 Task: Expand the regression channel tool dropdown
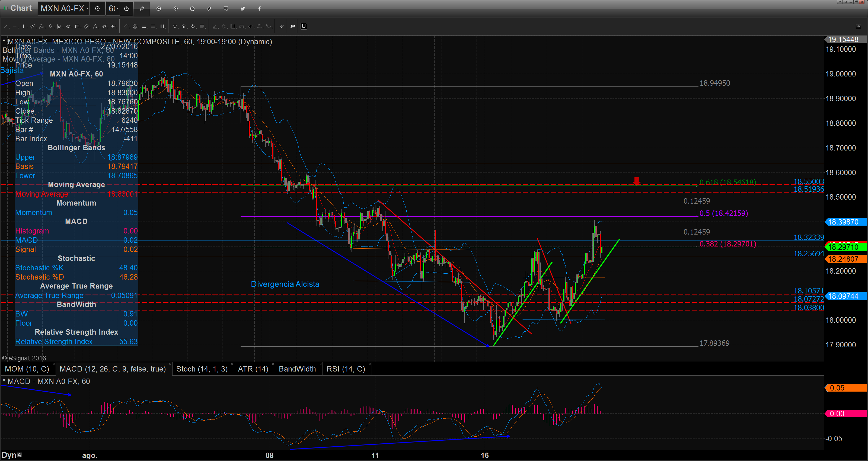[x=108, y=28]
